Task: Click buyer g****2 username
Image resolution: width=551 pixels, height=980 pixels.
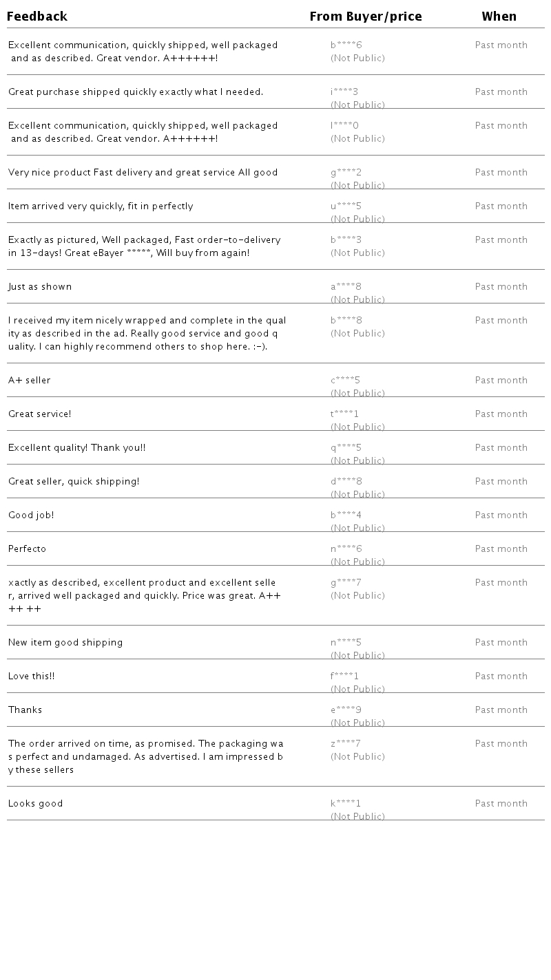Action: (346, 173)
